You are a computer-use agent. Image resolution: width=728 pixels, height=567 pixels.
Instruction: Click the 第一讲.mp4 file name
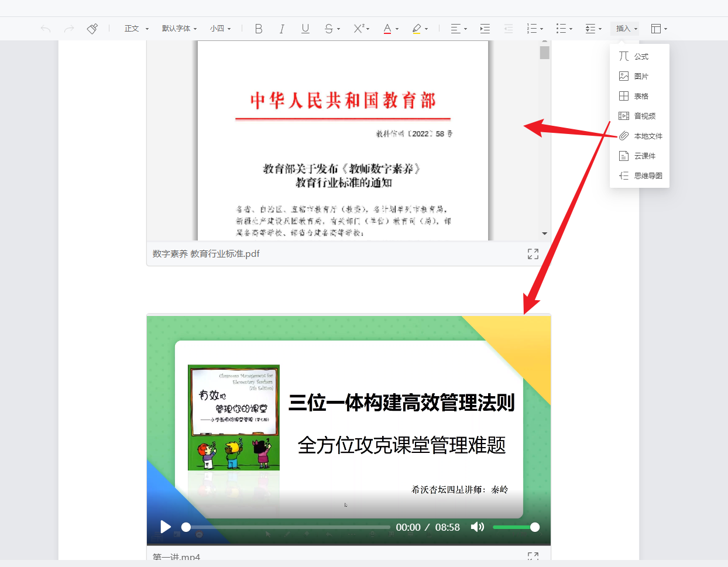pyautogui.click(x=176, y=557)
